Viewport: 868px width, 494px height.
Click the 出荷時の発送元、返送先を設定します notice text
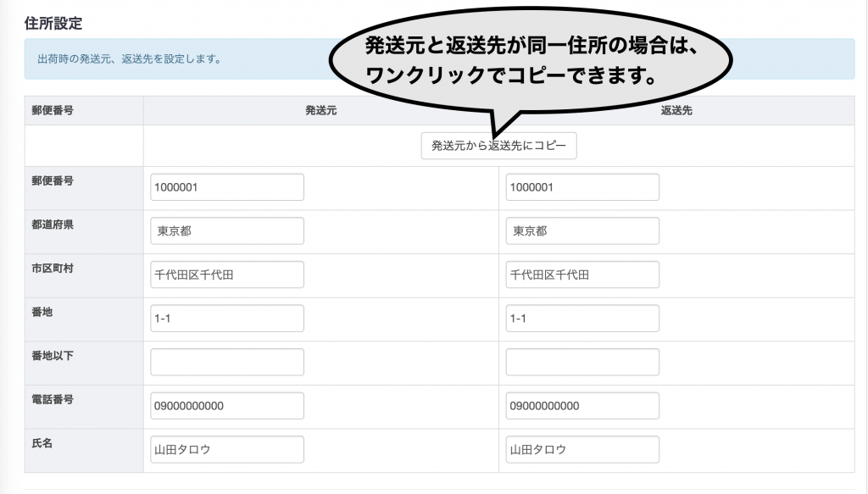point(130,58)
